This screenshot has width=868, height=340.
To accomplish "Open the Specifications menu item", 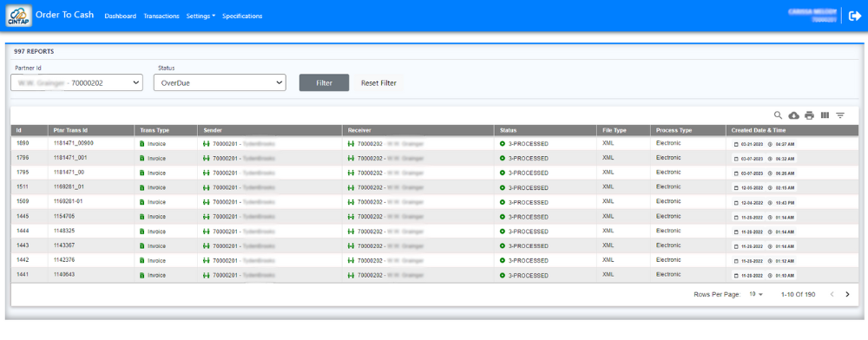I will pos(242,16).
